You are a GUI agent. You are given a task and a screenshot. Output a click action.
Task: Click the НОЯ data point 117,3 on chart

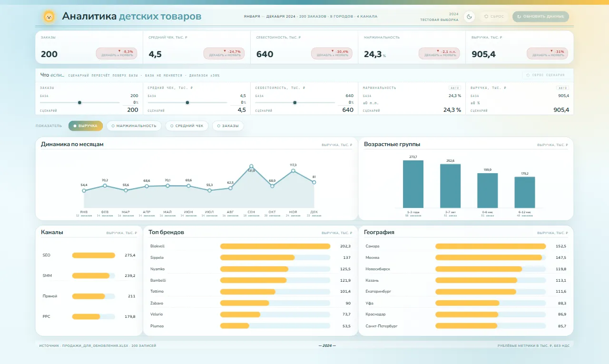click(293, 170)
